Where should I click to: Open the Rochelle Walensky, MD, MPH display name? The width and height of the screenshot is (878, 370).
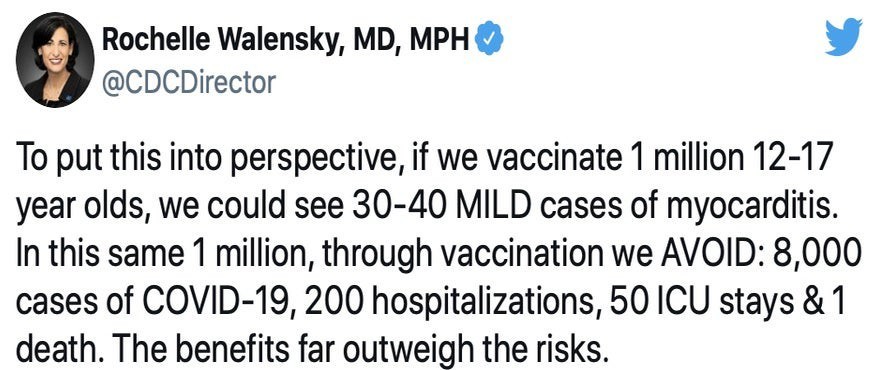[x=286, y=41]
